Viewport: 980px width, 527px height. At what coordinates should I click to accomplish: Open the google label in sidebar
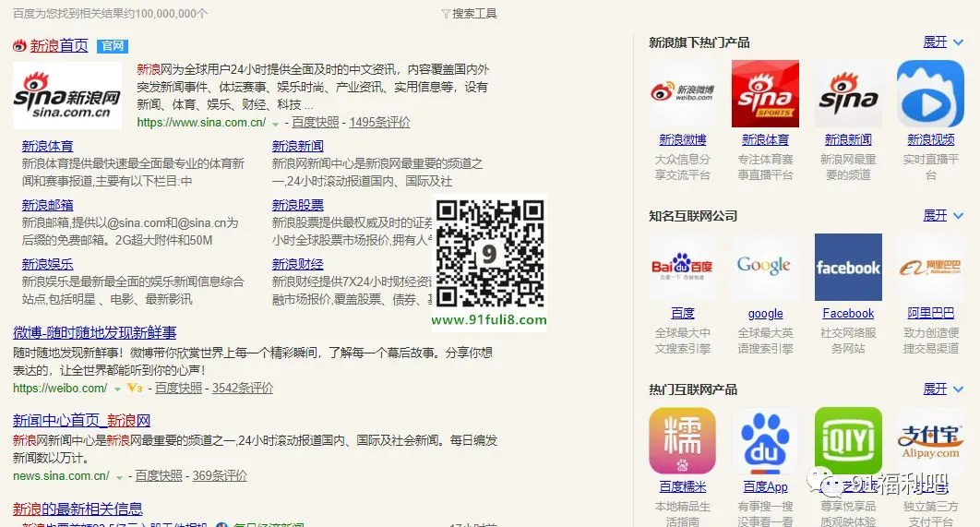click(765, 314)
